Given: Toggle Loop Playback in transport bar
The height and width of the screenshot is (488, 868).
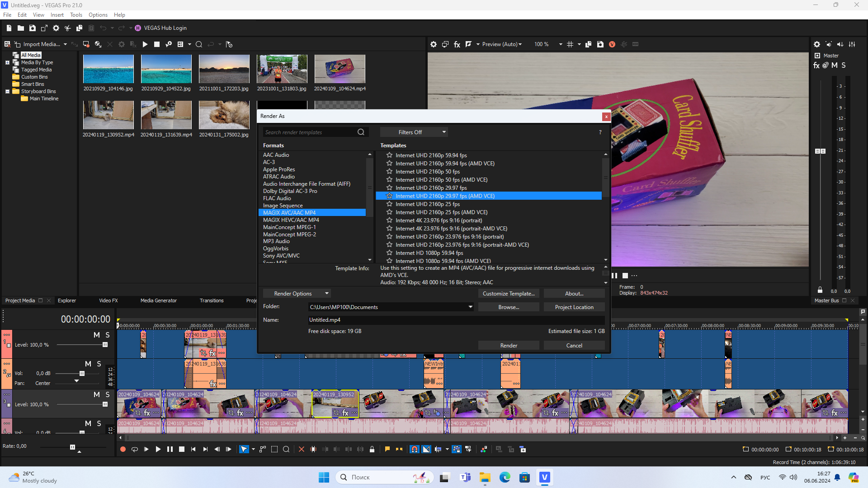Looking at the screenshot, I should point(134,449).
